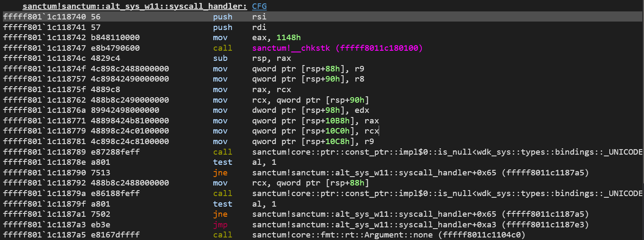Select the test al, 1 row at 1c11879f
The image size is (644, 240).
tap(322, 204)
